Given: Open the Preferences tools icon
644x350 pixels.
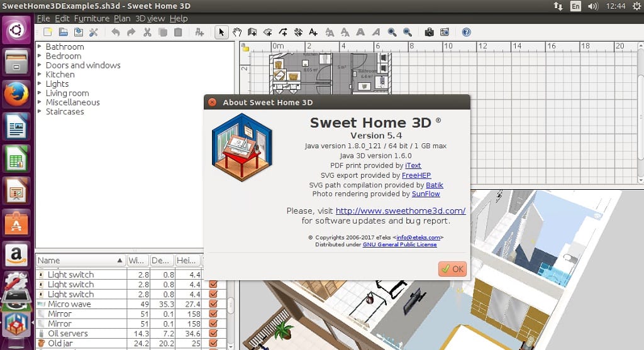Looking at the screenshot, I should [94, 32].
